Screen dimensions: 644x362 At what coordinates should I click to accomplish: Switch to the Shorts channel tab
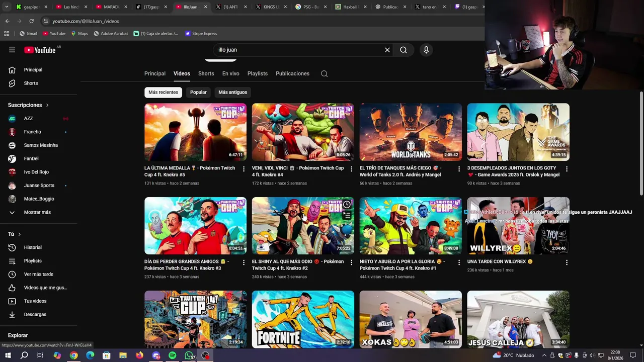206,73
